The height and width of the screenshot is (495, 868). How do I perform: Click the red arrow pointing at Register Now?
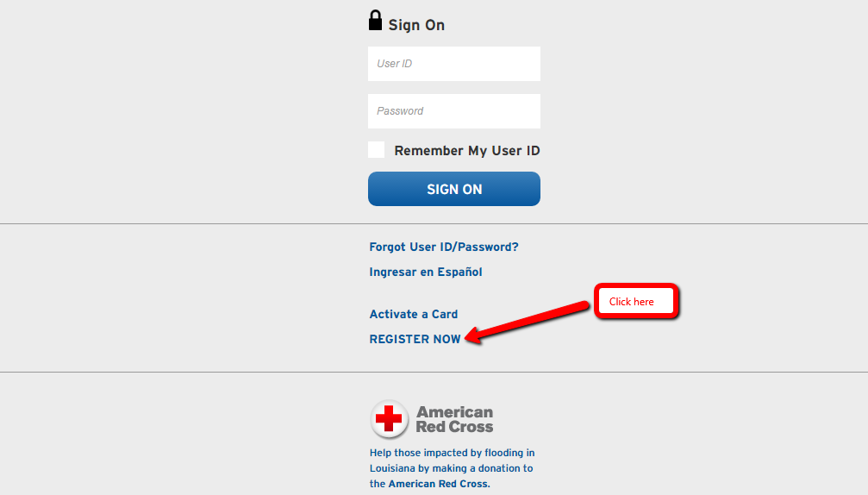(x=528, y=322)
